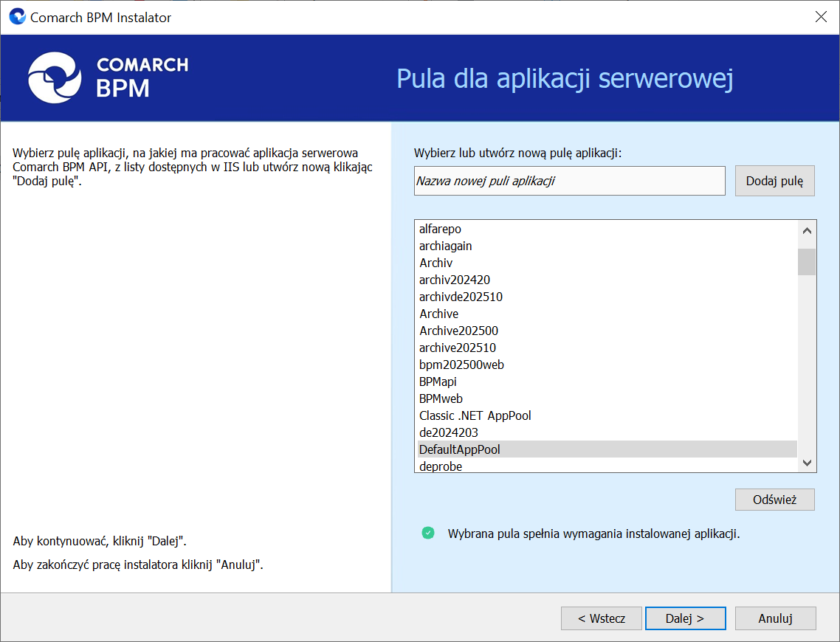This screenshot has height=642, width=840.
Task: Continue with the Dalej button
Action: coord(685,618)
